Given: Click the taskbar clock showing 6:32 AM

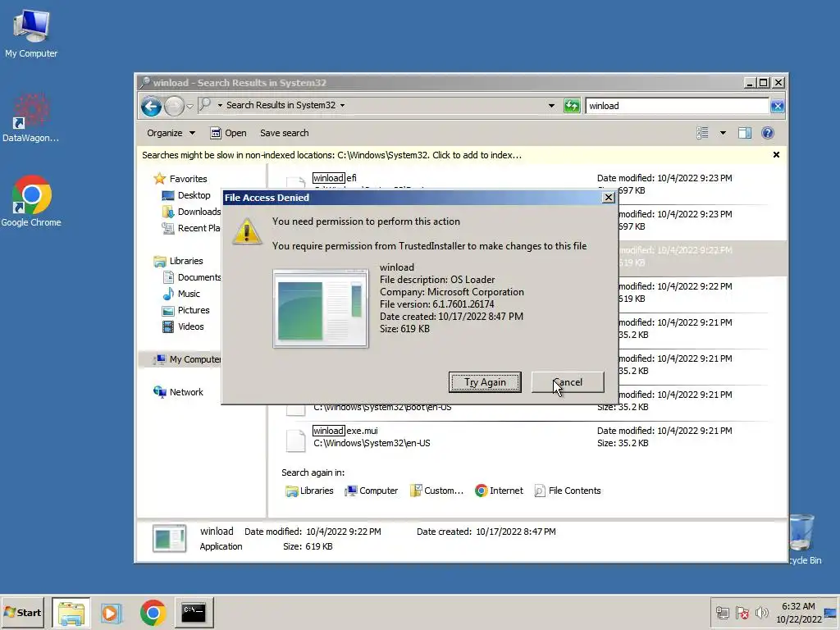Looking at the screenshot, I should tap(798, 613).
